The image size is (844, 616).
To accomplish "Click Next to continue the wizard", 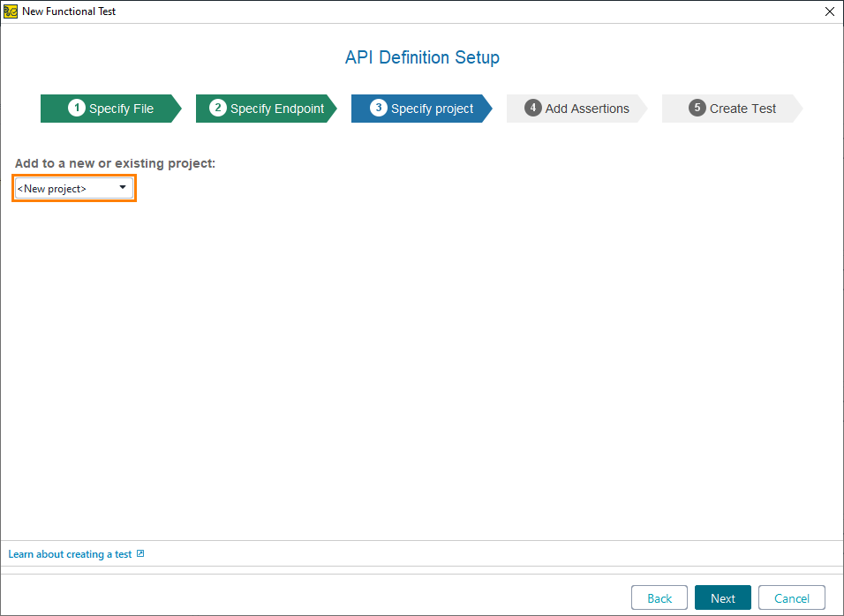I will pyautogui.click(x=722, y=598).
